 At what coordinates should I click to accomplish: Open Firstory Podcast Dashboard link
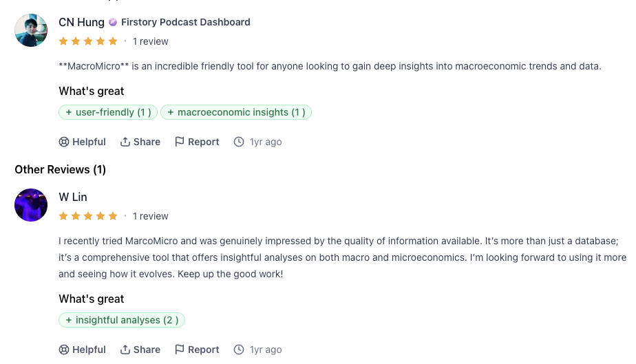(x=185, y=22)
